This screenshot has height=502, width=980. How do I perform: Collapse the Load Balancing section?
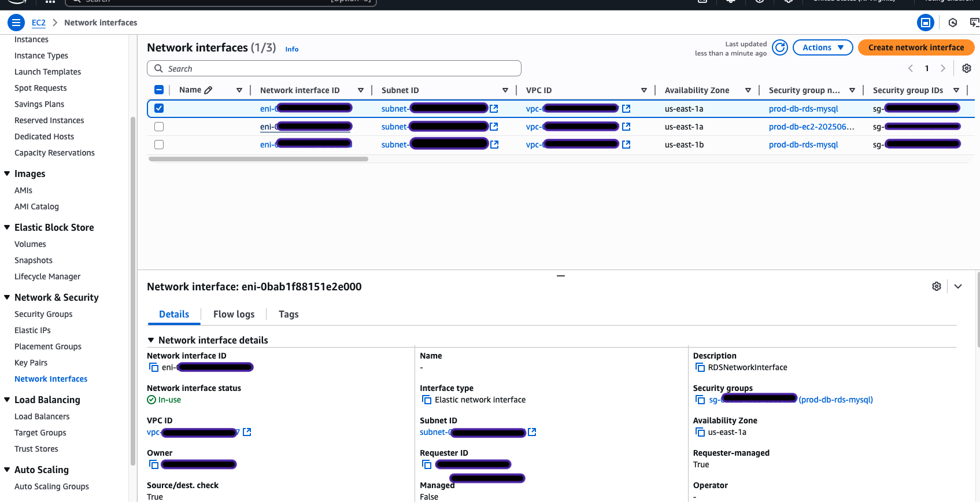[x=7, y=400]
